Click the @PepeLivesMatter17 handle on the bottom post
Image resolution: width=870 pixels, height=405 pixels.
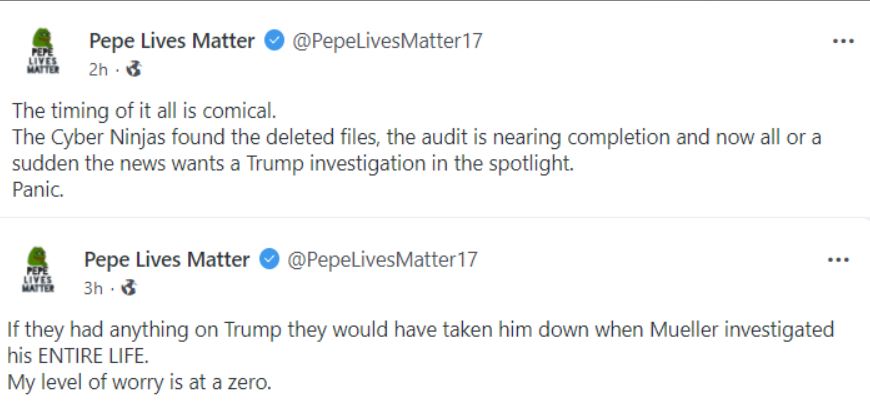(382, 260)
